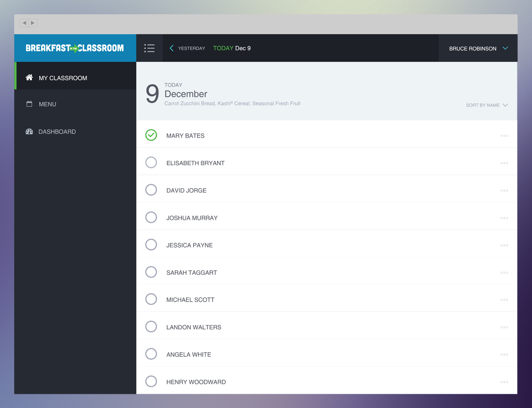
Task: Select the name Jessica Payne
Action: click(x=189, y=245)
